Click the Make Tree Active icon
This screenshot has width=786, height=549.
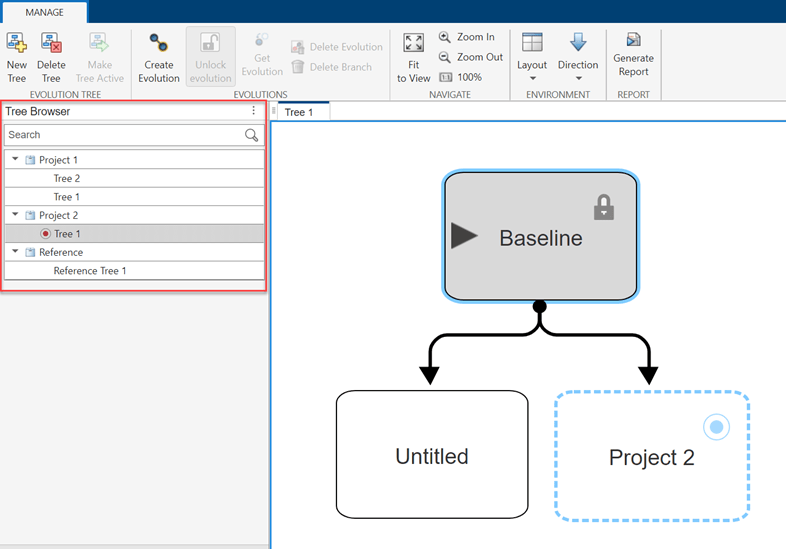(x=99, y=43)
